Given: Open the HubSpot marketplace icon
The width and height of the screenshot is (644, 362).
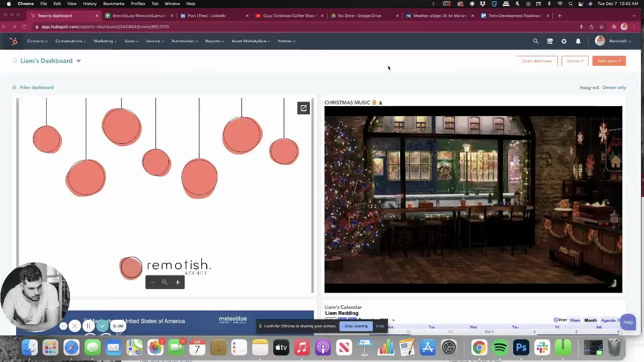Looking at the screenshot, I should [550, 41].
